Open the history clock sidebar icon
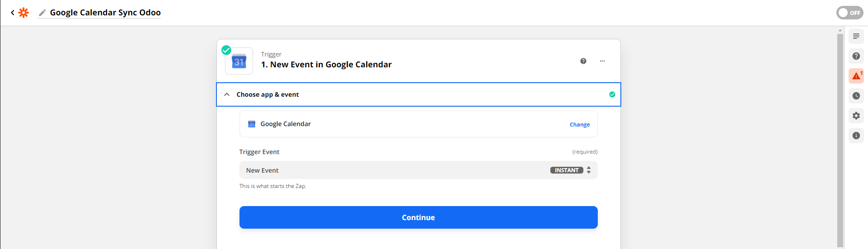This screenshot has width=868, height=249. point(856,96)
